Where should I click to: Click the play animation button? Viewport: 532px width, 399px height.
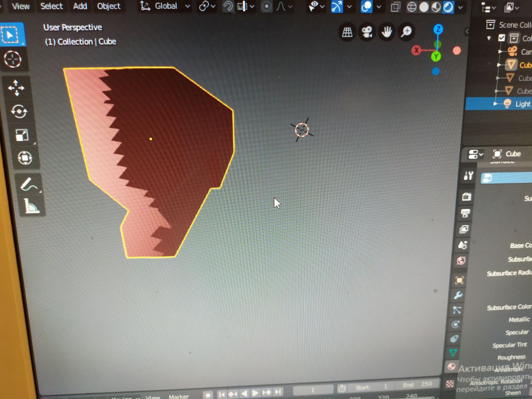[x=255, y=393]
